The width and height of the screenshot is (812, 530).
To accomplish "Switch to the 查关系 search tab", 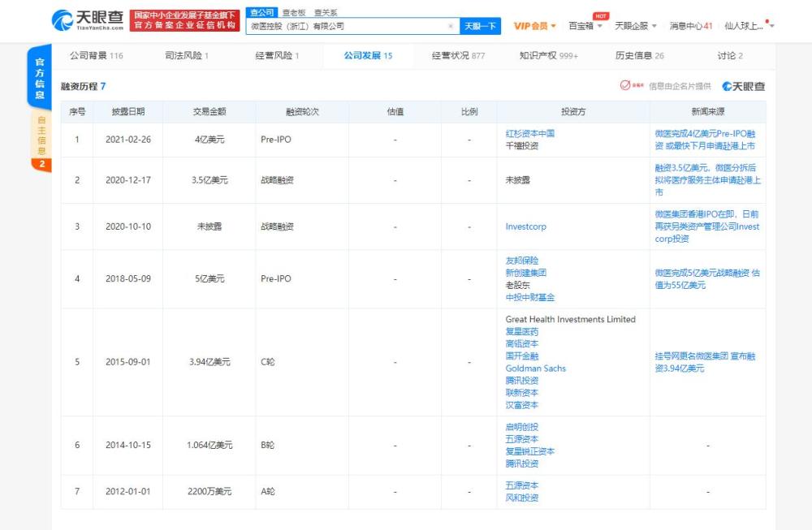I will 326,12.
